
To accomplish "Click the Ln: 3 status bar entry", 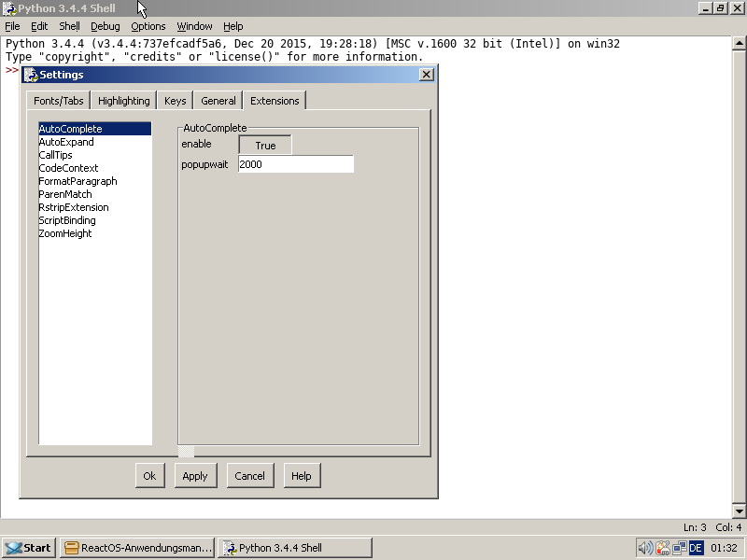I will pos(695,527).
